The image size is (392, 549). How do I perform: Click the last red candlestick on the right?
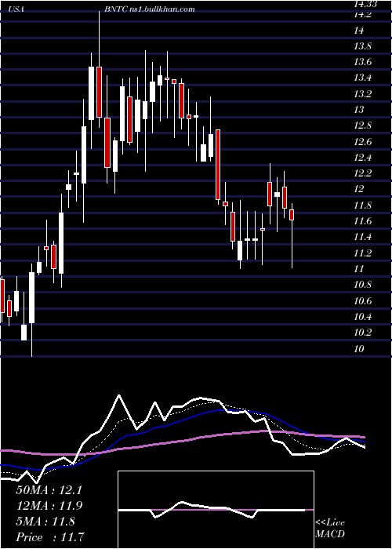(292, 215)
